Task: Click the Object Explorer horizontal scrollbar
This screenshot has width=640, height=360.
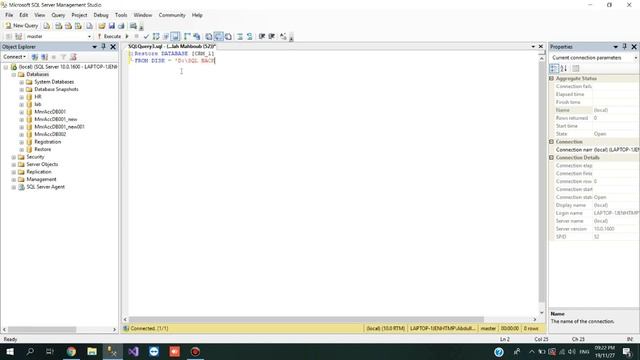Action: coord(42,329)
